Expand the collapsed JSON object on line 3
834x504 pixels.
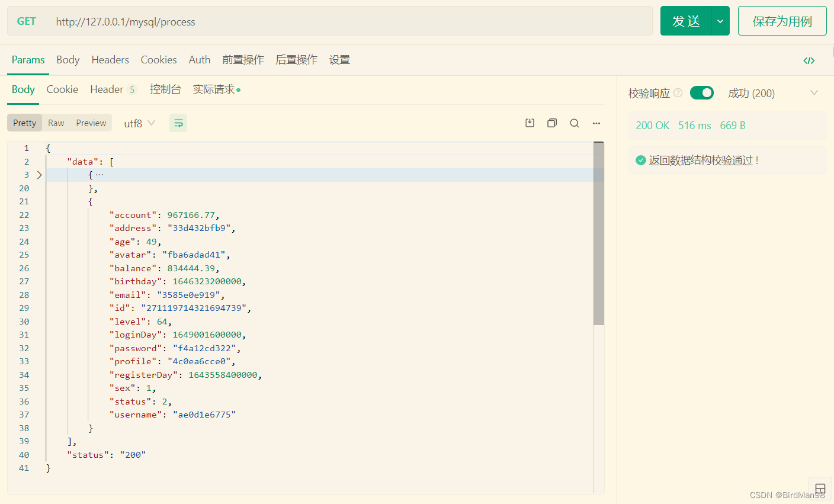click(x=39, y=175)
